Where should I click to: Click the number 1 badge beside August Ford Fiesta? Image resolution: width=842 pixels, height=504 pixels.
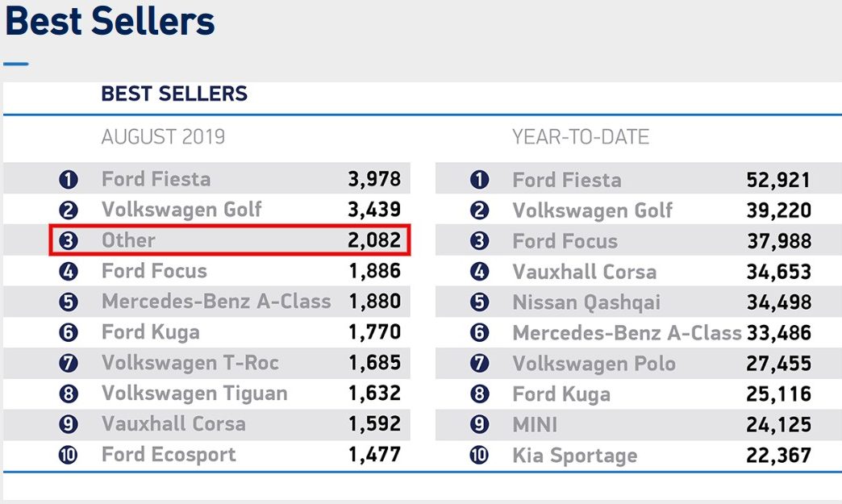point(69,179)
